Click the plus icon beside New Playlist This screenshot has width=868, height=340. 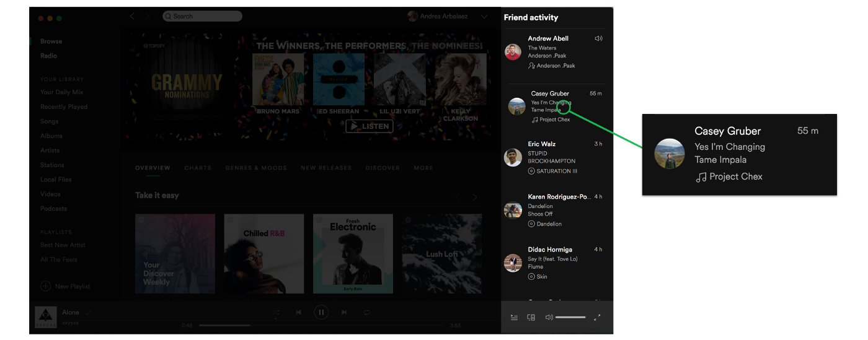[x=46, y=286]
